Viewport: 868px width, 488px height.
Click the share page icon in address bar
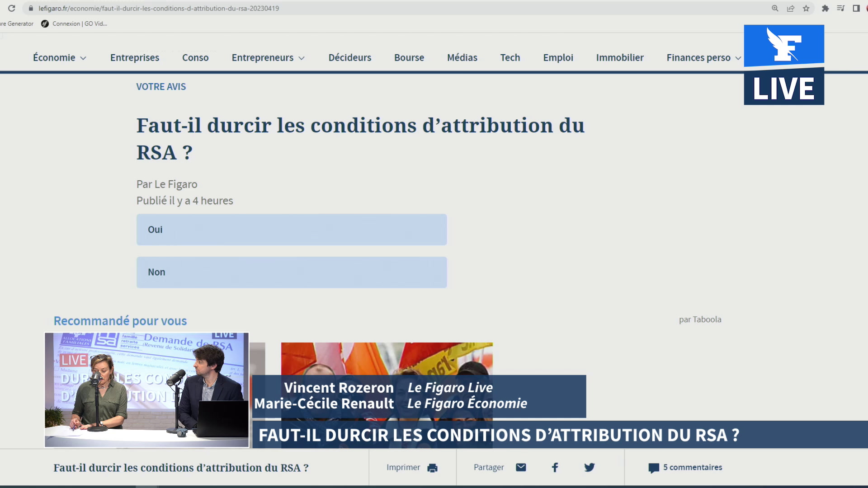point(791,8)
